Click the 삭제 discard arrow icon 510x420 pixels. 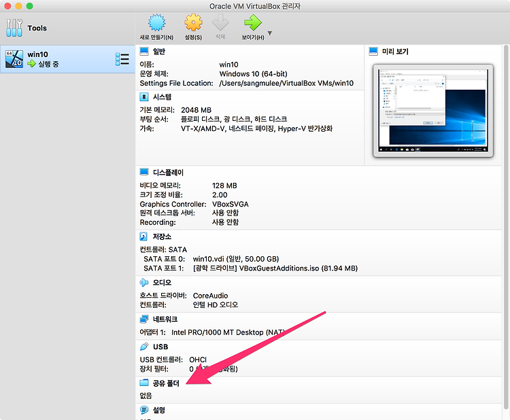pyautogui.click(x=220, y=22)
